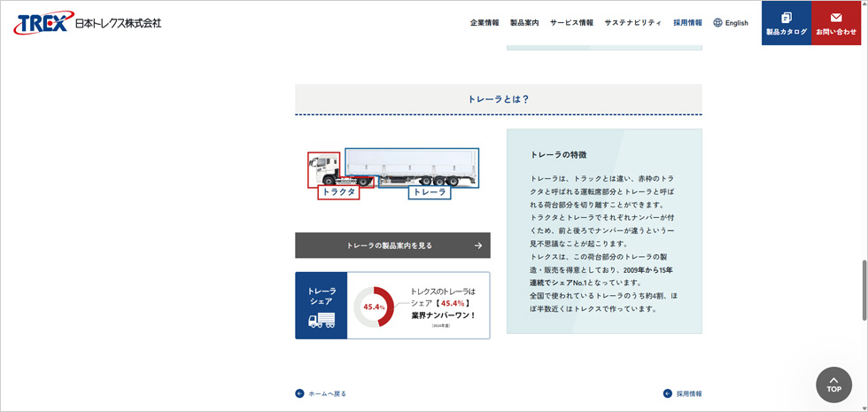Click the left arrow icon beside ホームへ戻る
The height and width of the screenshot is (412, 868).
pyautogui.click(x=299, y=393)
